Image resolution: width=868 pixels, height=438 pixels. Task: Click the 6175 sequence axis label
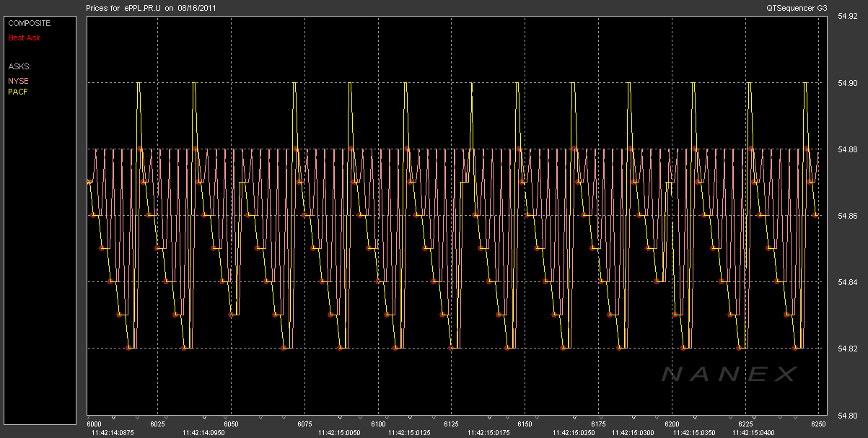click(x=597, y=424)
